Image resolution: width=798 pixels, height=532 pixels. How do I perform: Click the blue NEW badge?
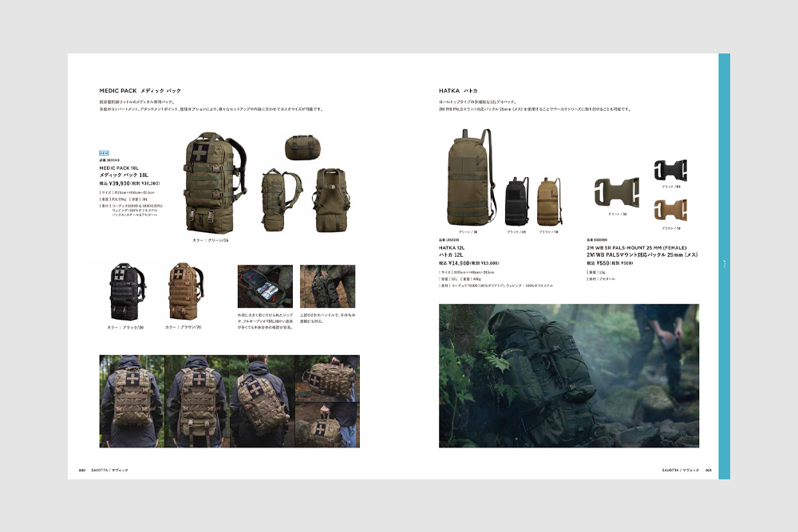tap(104, 152)
